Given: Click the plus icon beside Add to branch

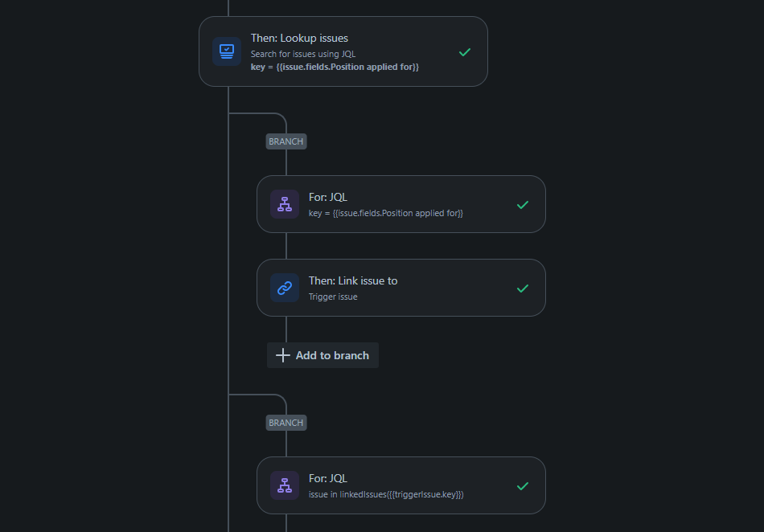Looking at the screenshot, I should (282, 355).
